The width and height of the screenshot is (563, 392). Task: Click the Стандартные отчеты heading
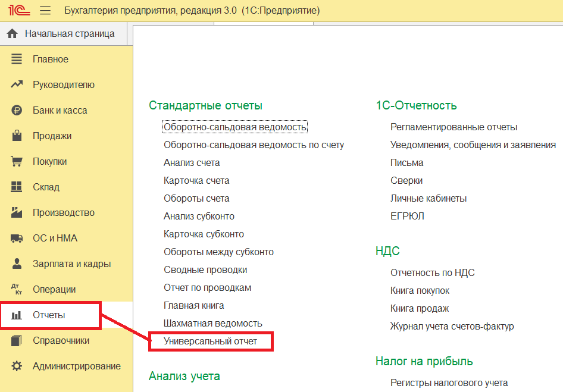(x=205, y=105)
